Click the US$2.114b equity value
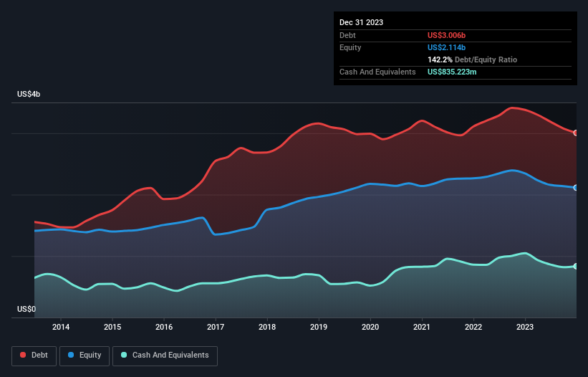The width and height of the screenshot is (588, 377). pos(446,47)
